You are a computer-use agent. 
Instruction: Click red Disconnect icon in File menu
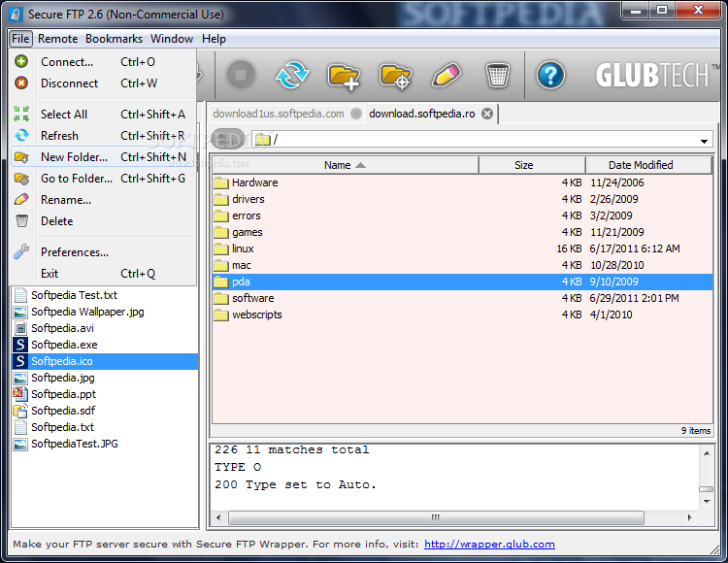click(x=21, y=83)
